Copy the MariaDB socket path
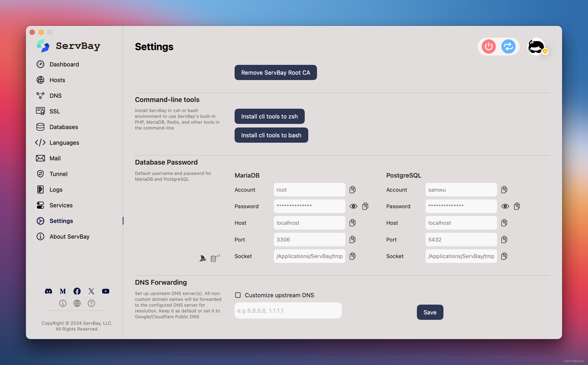 353,256
